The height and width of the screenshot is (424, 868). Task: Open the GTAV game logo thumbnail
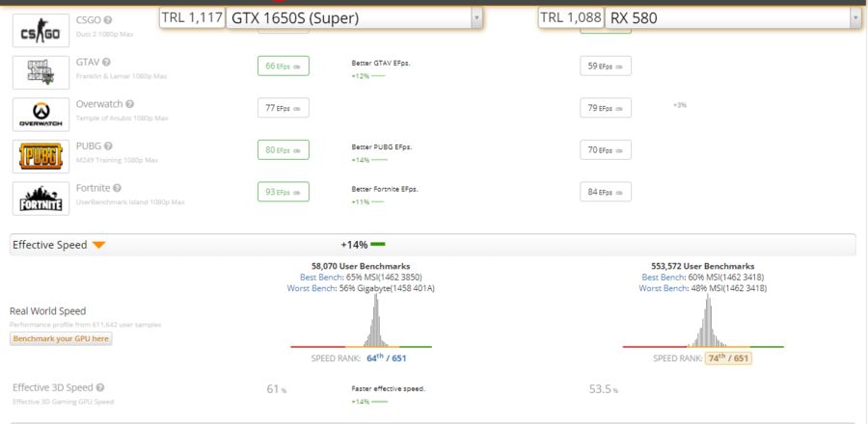(x=41, y=72)
